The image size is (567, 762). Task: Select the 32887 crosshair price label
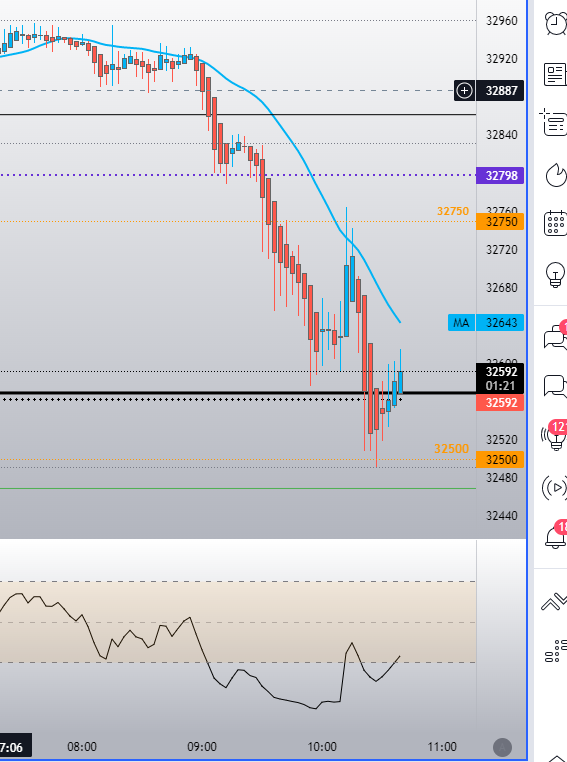(x=501, y=91)
